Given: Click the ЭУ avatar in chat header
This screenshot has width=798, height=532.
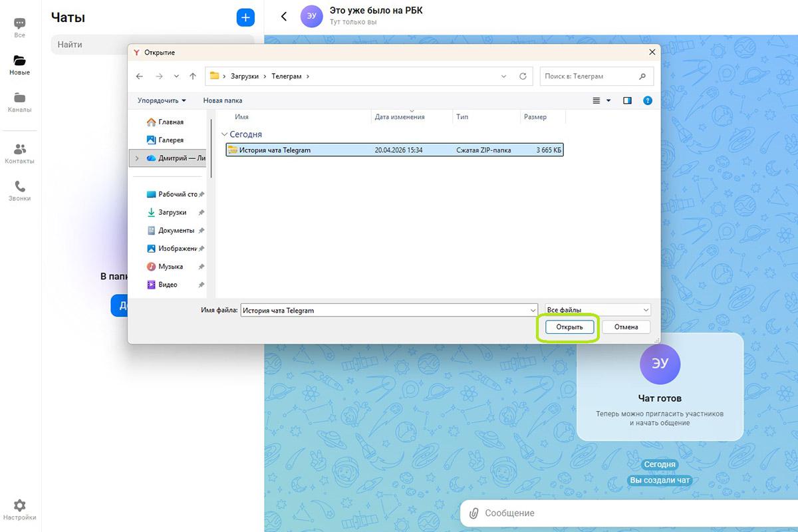Looking at the screenshot, I should 312,16.
